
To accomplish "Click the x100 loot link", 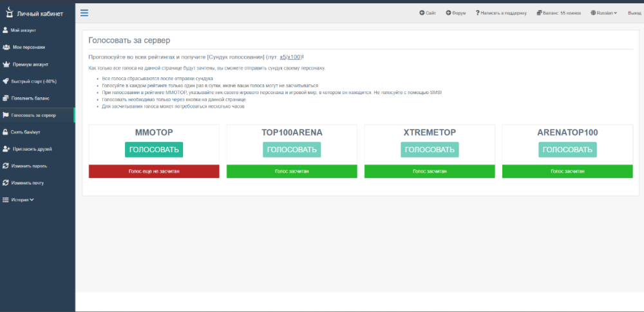I will [x=294, y=57].
